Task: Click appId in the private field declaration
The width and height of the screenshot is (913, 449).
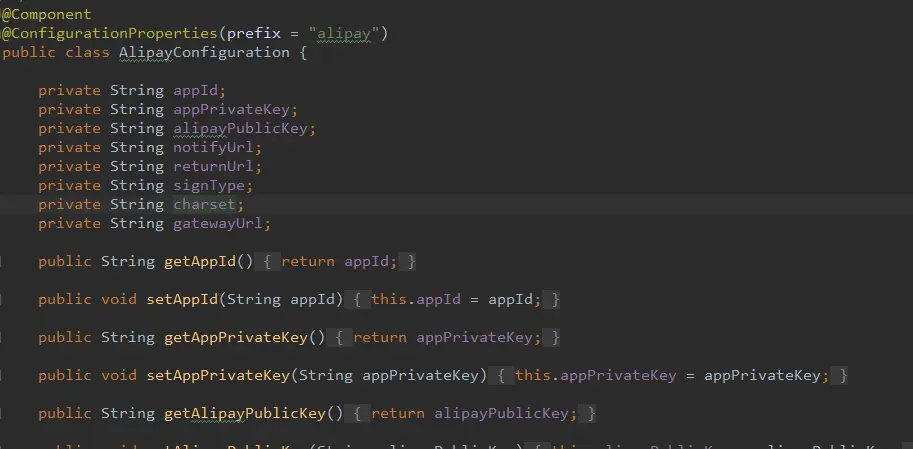Action: pyautogui.click(x=195, y=90)
